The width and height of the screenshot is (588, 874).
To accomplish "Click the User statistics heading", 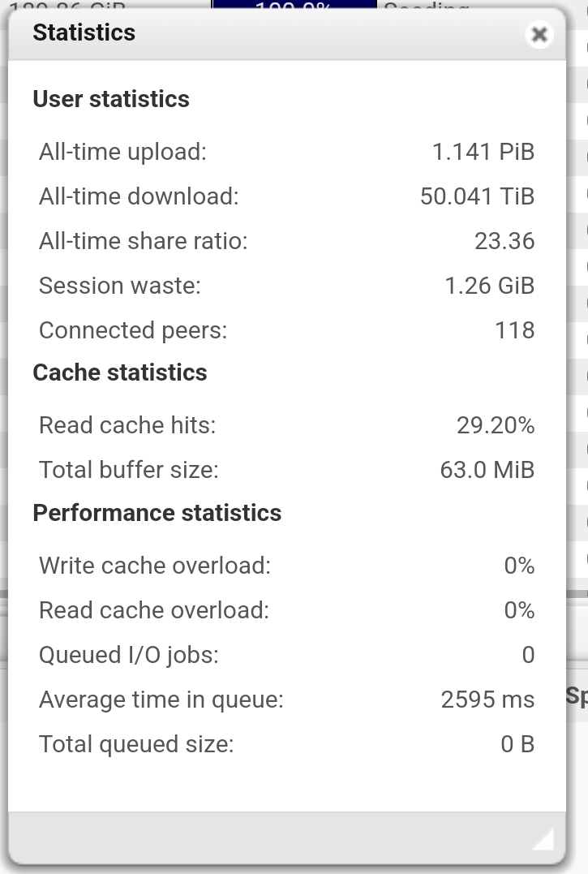I will 111,99.
